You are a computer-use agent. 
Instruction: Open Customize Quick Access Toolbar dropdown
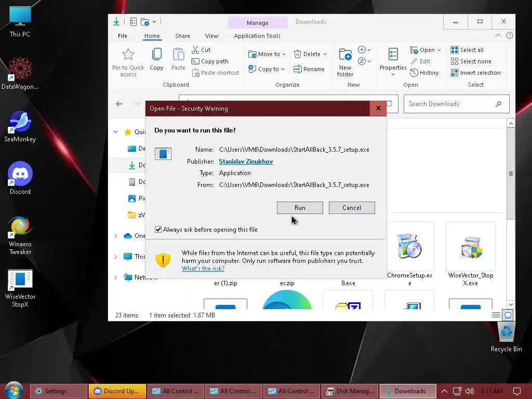154,22
